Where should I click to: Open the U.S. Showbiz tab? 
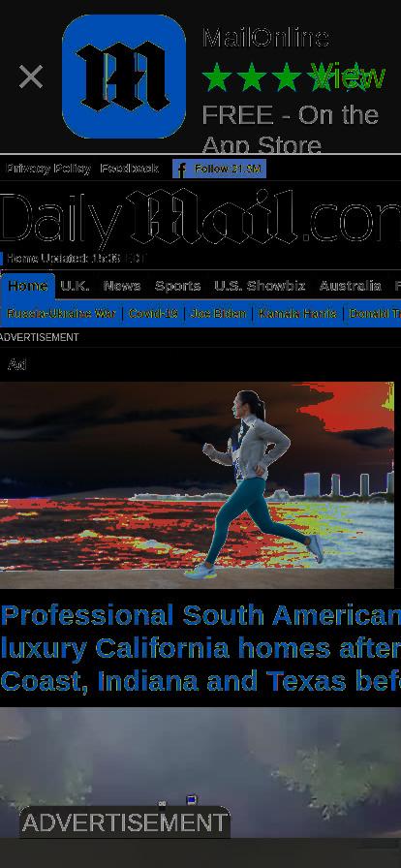click(x=260, y=286)
